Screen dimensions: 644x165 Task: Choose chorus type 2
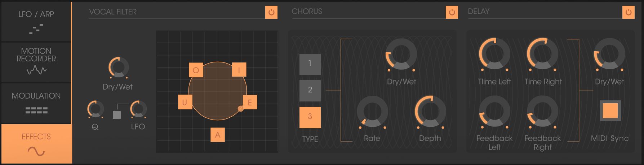click(x=310, y=91)
